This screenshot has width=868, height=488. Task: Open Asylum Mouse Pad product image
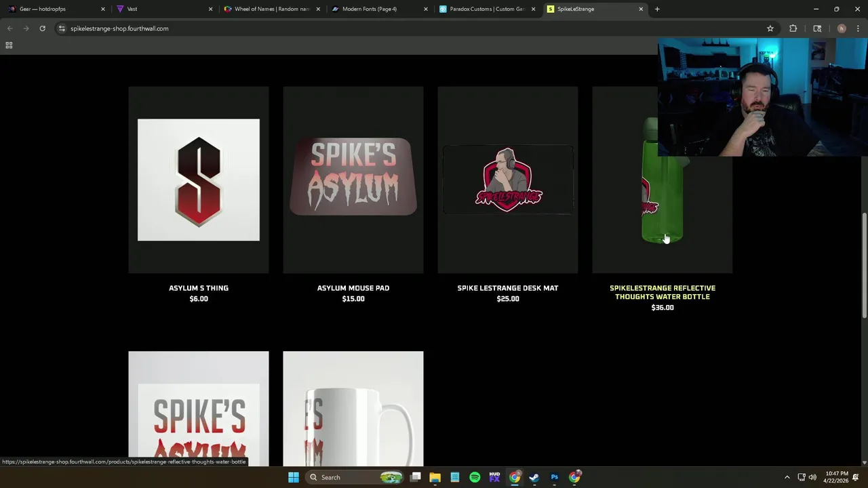tap(353, 180)
